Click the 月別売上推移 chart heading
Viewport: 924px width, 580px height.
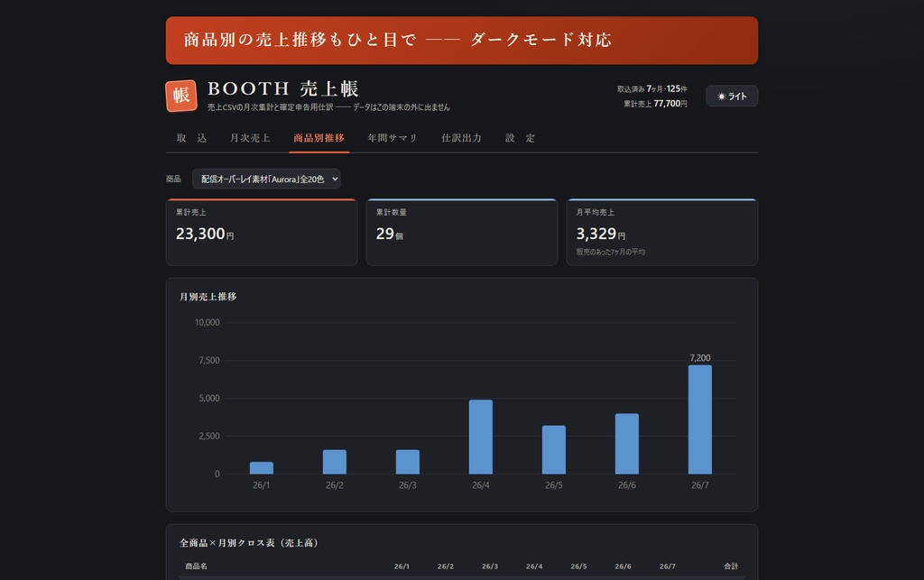pyautogui.click(x=208, y=297)
